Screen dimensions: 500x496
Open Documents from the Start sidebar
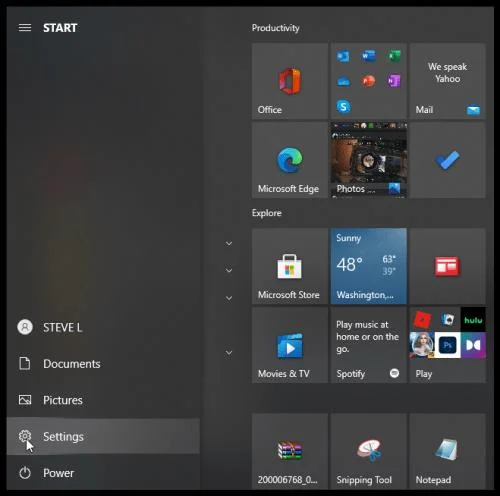(x=103, y=364)
